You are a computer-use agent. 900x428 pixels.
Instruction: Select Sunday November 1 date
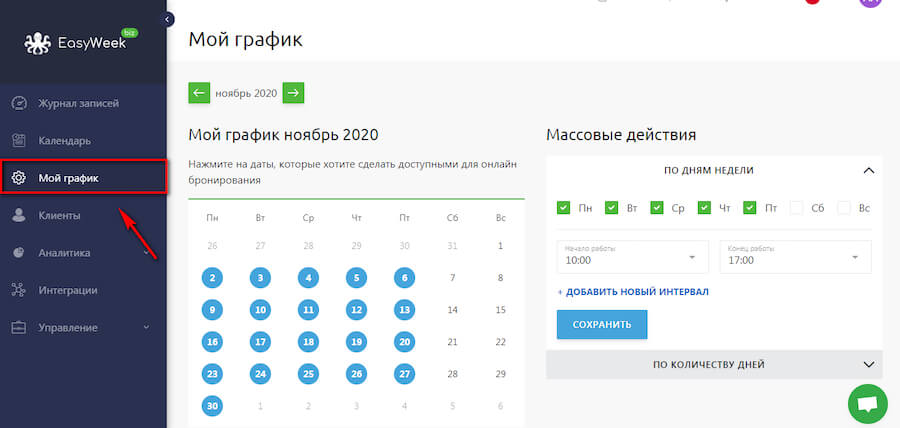coord(501,246)
